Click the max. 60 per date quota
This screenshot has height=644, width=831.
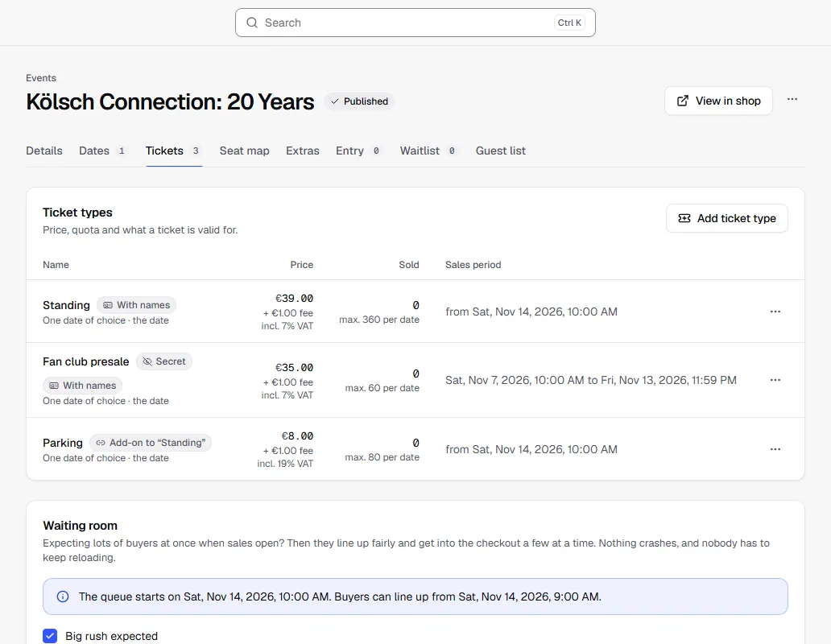coord(382,388)
